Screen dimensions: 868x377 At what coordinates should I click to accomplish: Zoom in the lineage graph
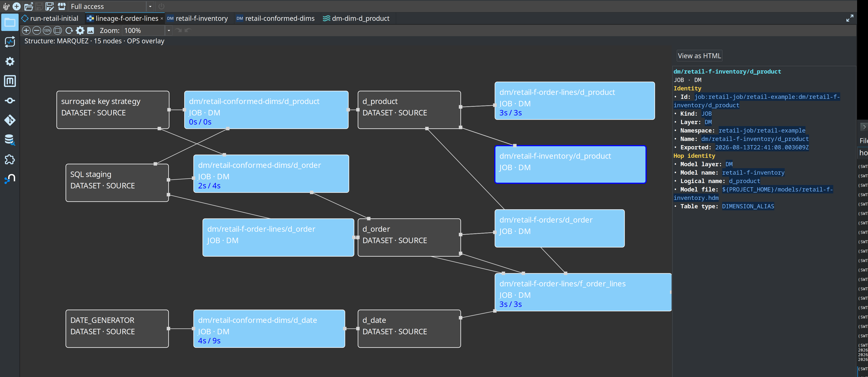(x=26, y=31)
